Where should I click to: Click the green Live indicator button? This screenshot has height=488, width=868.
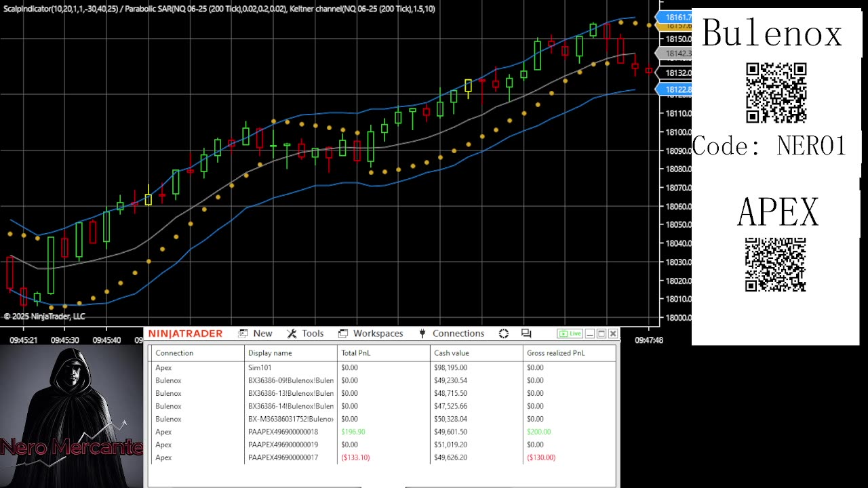tap(570, 333)
